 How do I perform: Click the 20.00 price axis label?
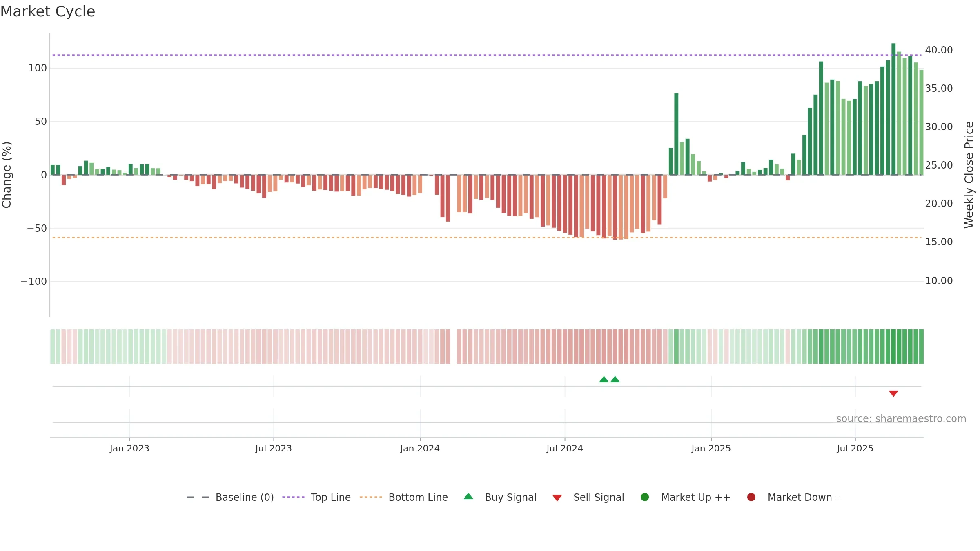(939, 204)
